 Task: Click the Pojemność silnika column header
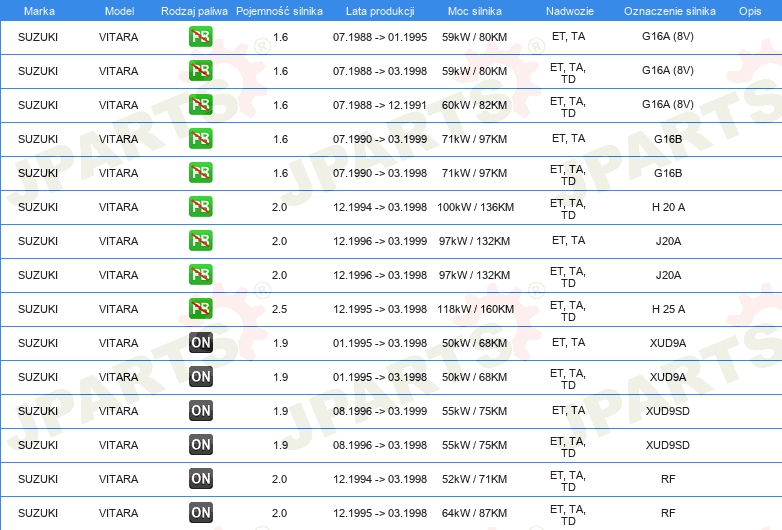pyautogui.click(x=279, y=11)
